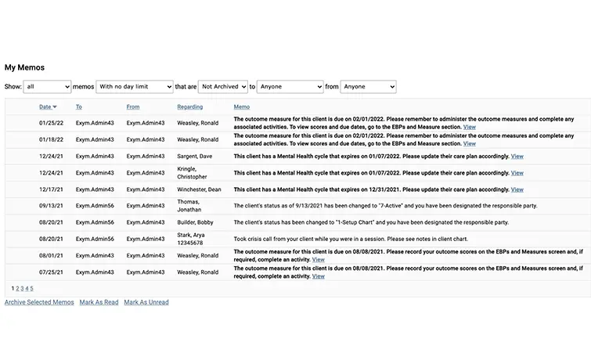This screenshot has height=364, width=591.
Task: Open the "to" recipient Anyone dropdown
Action: coord(290,87)
